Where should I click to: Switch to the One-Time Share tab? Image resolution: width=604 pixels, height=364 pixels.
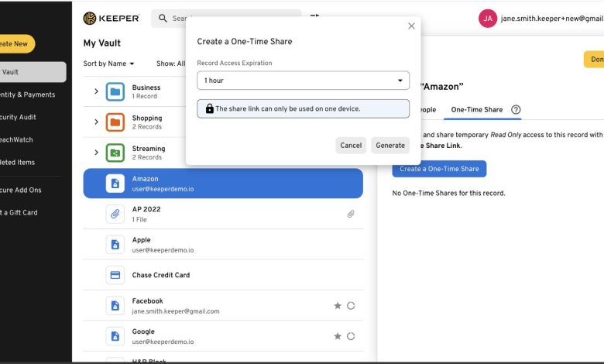click(477, 110)
